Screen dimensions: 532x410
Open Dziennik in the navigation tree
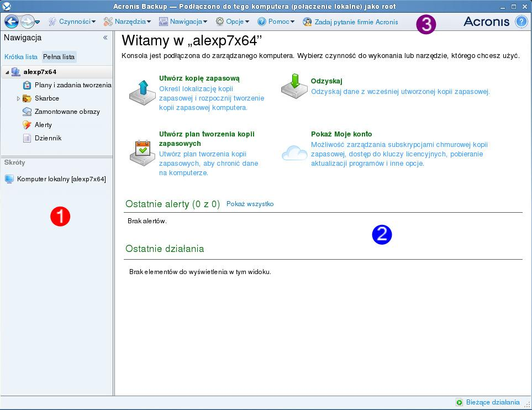click(x=48, y=138)
